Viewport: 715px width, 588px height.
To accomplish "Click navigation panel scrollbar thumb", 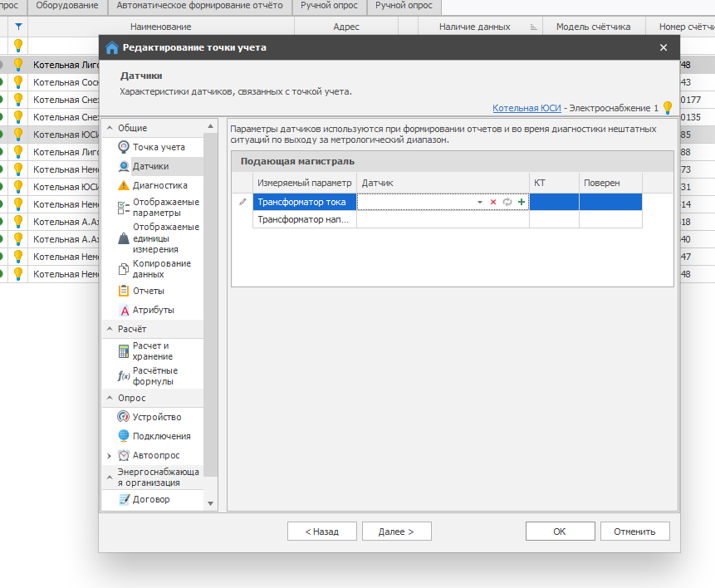I will 210,305.
